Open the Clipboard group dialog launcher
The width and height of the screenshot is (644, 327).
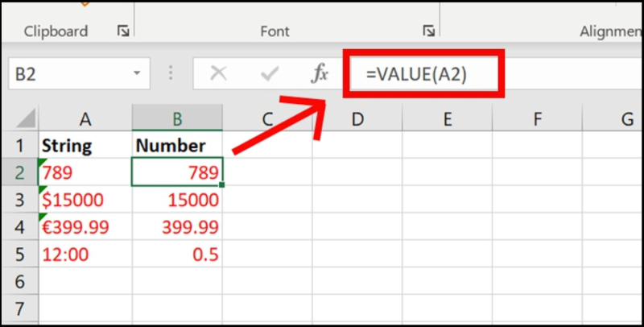pyautogui.click(x=123, y=31)
